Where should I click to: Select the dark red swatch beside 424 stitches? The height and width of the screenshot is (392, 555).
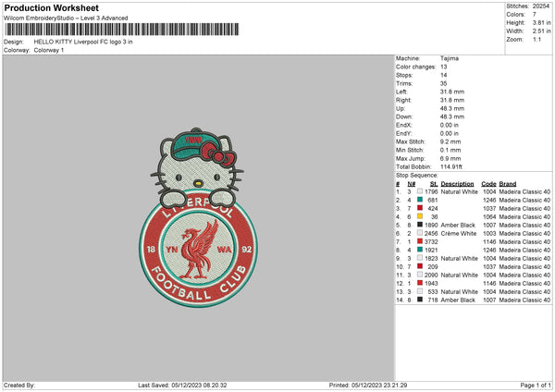(x=420, y=208)
